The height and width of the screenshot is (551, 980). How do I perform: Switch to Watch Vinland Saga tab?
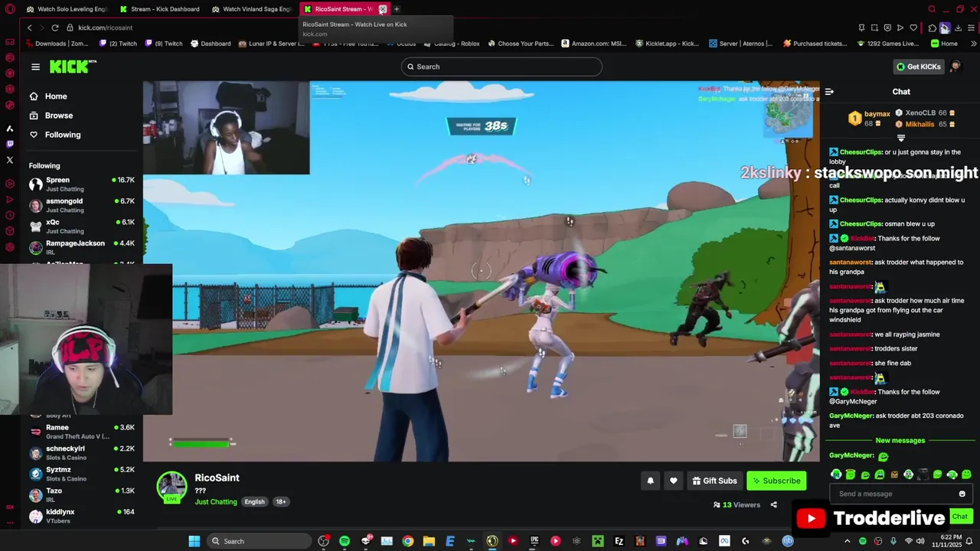[x=251, y=9]
